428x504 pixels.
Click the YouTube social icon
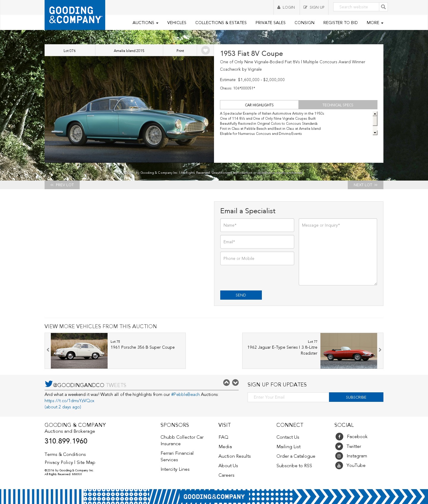pyautogui.click(x=339, y=465)
